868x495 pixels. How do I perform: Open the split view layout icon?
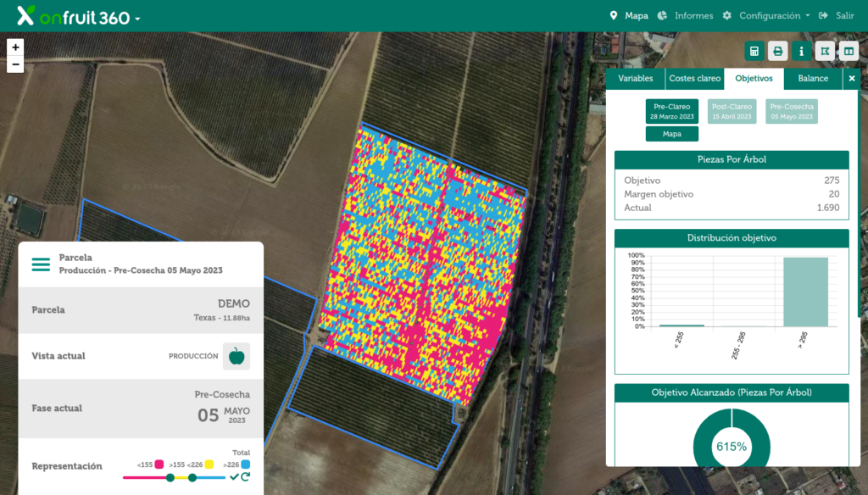[x=849, y=51]
